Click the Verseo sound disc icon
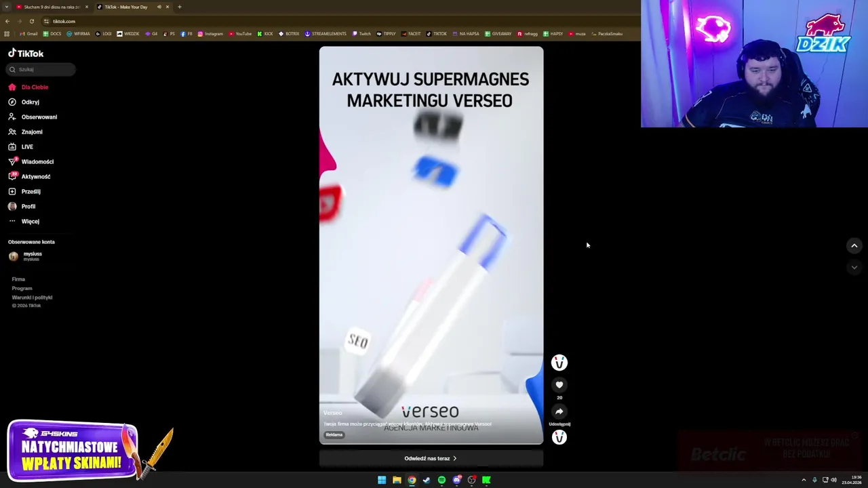868x488 pixels. point(559,437)
